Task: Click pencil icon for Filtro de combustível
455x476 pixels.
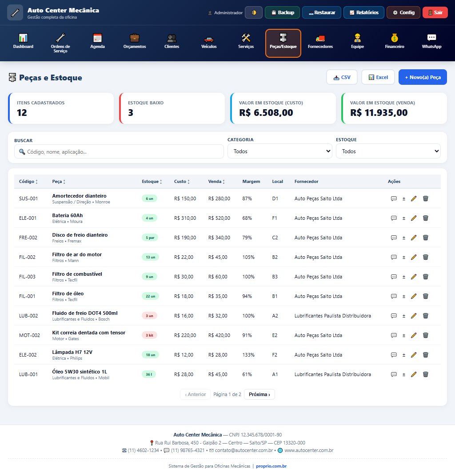Action: [414, 277]
